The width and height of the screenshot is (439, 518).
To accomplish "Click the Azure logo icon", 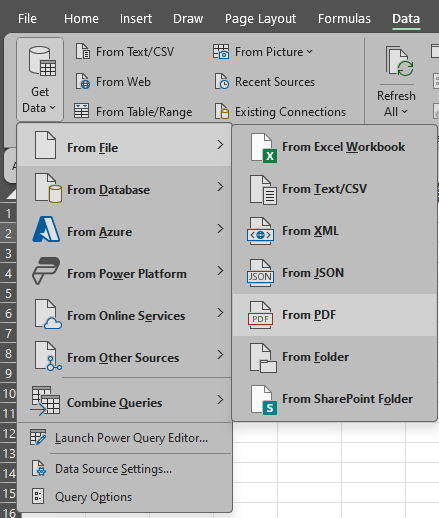I will pyautogui.click(x=46, y=229).
